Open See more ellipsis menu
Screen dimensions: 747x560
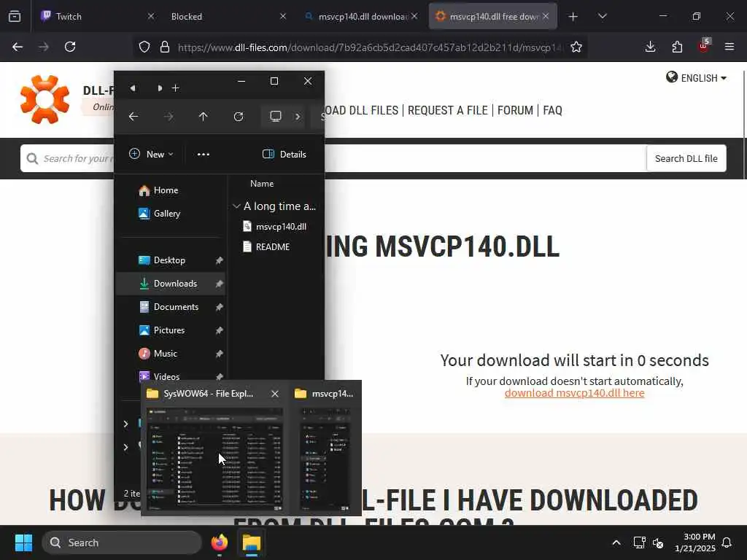pyautogui.click(x=204, y=155)
